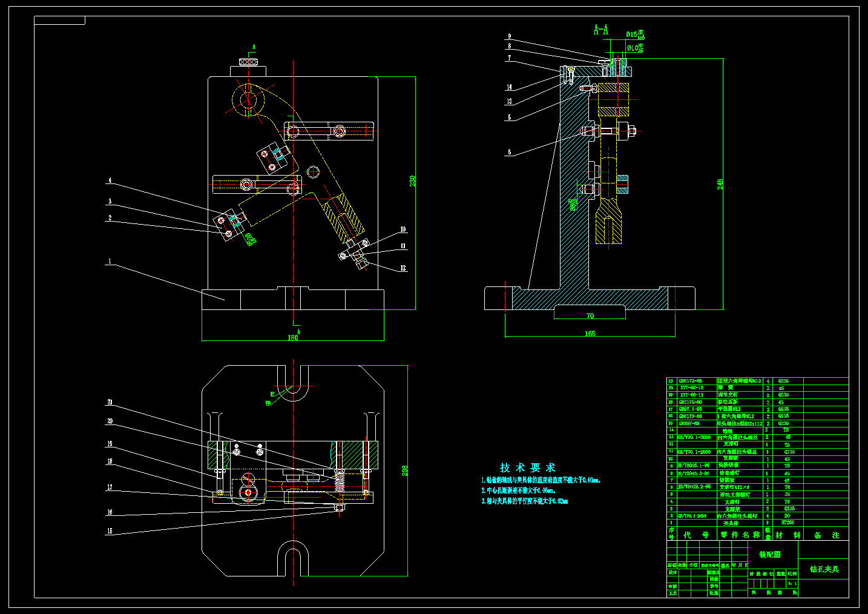Click balloon number '12' in front view

(403, 268)
